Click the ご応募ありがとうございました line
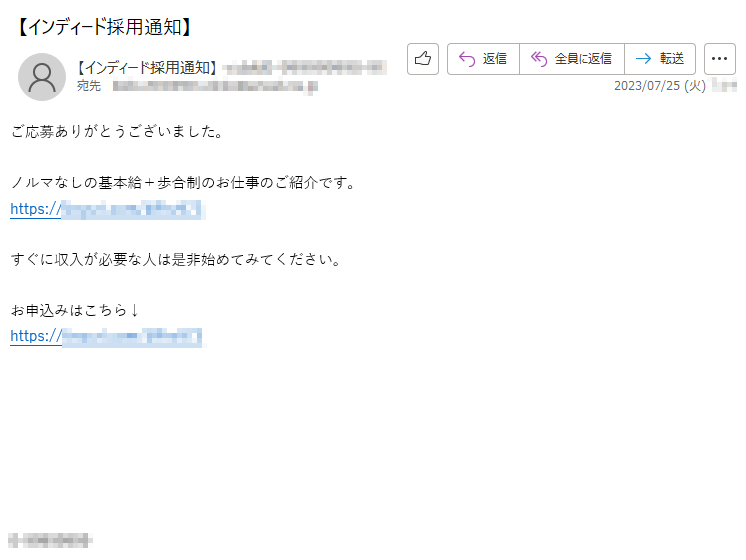This screenshot has width=746, height=560. pyautogui.click(x=117, y=131)
